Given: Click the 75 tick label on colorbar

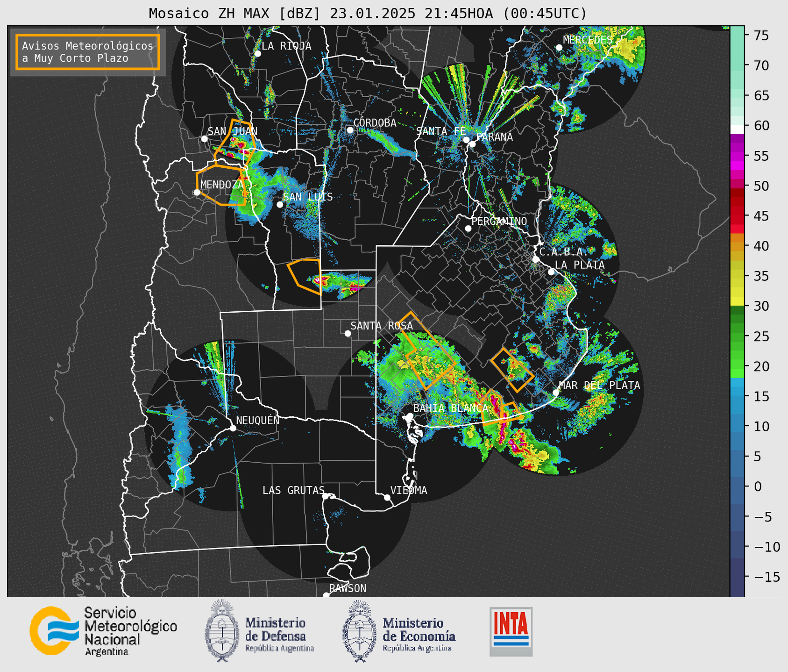Looking at the screenshot, I should pyautogui.click(x=760, y=36).
